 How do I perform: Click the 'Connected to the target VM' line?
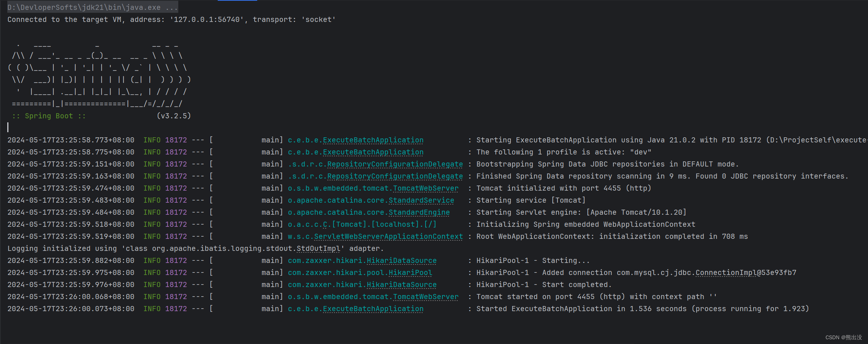pyautogui.click(x=171, y=19)
